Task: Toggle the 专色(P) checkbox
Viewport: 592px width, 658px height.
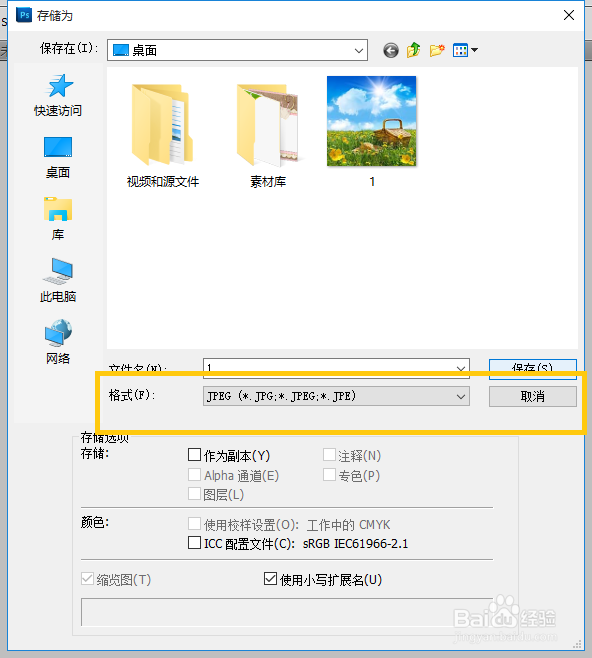Action: click(329, 475)
